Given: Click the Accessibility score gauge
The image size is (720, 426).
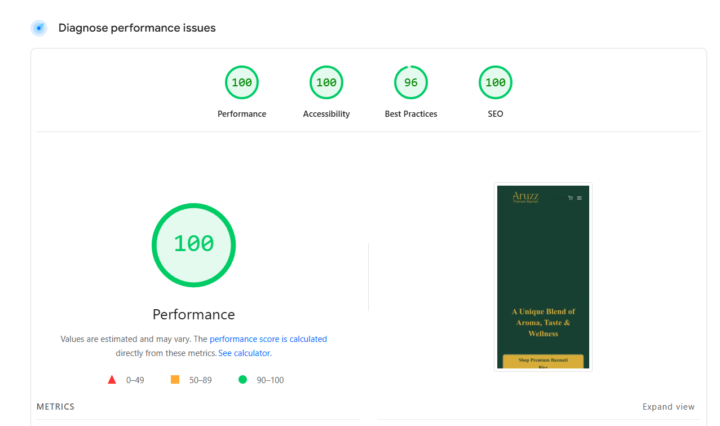Looking at the screenshot, I should 326,82.
